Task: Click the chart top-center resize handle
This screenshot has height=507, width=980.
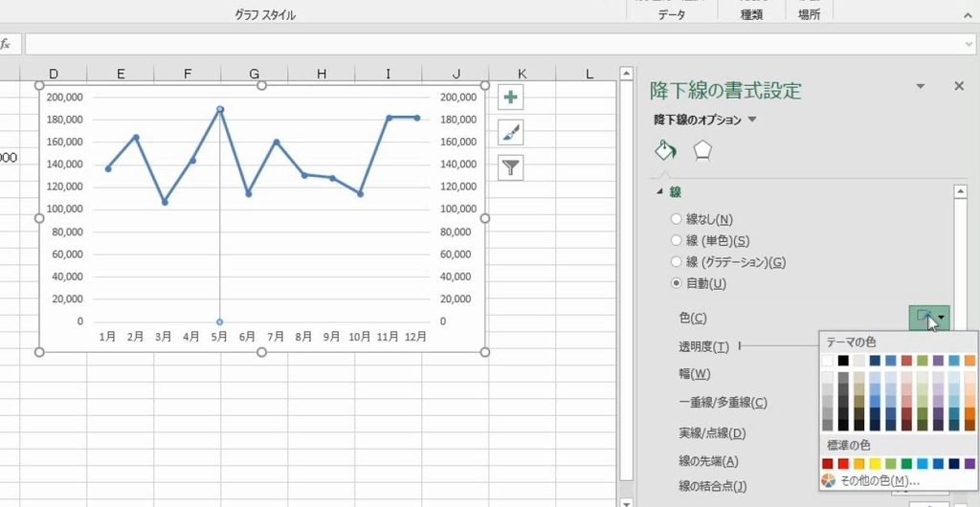Action: coord(262,85)
